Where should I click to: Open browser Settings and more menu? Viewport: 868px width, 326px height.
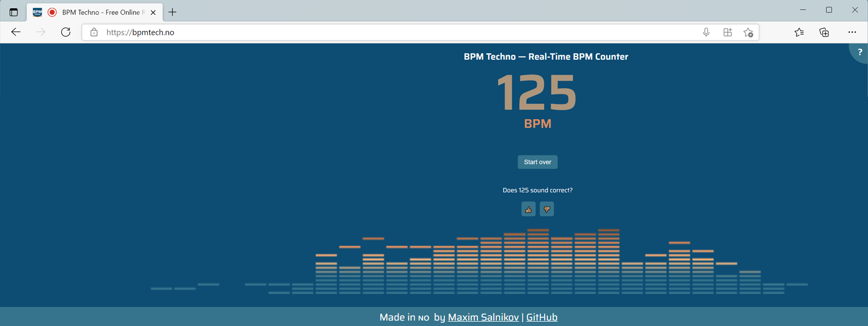(852, 33)
